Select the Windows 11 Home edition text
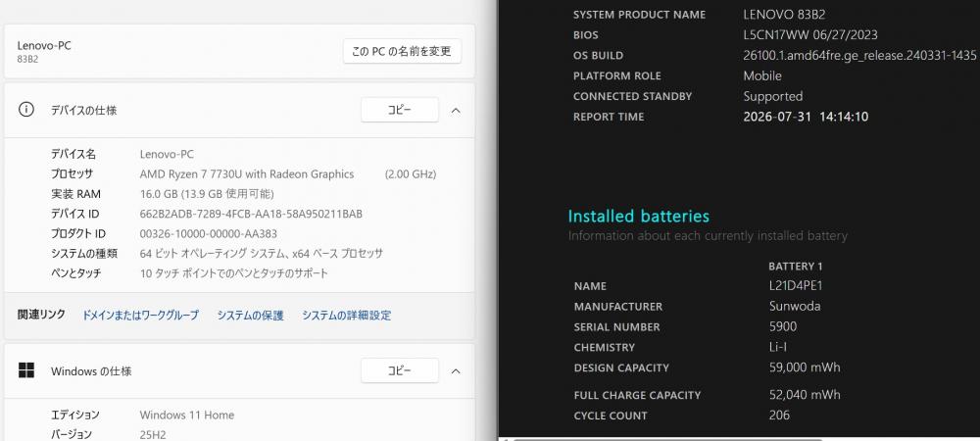This screenshot has width=980, height=441. (x=187, y=415)
